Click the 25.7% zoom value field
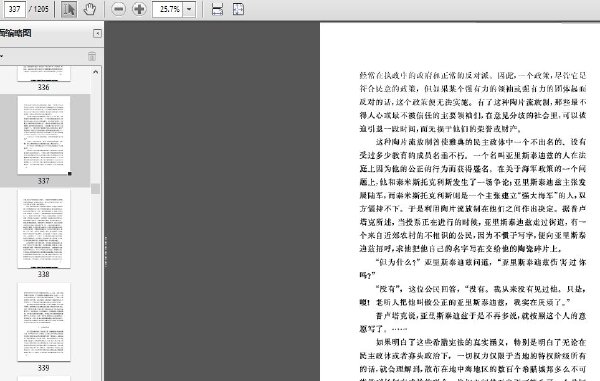 click(x=168, y=9)
